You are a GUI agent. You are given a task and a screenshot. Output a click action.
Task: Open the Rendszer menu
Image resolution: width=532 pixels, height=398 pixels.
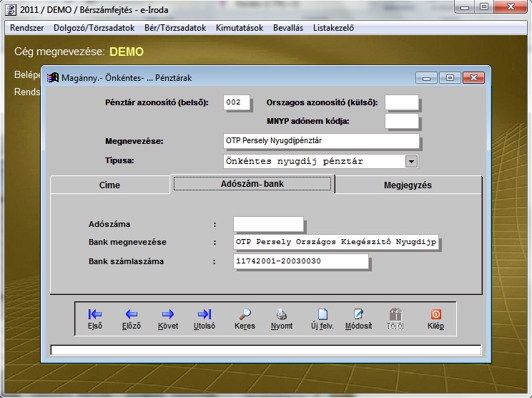(27, 28)
